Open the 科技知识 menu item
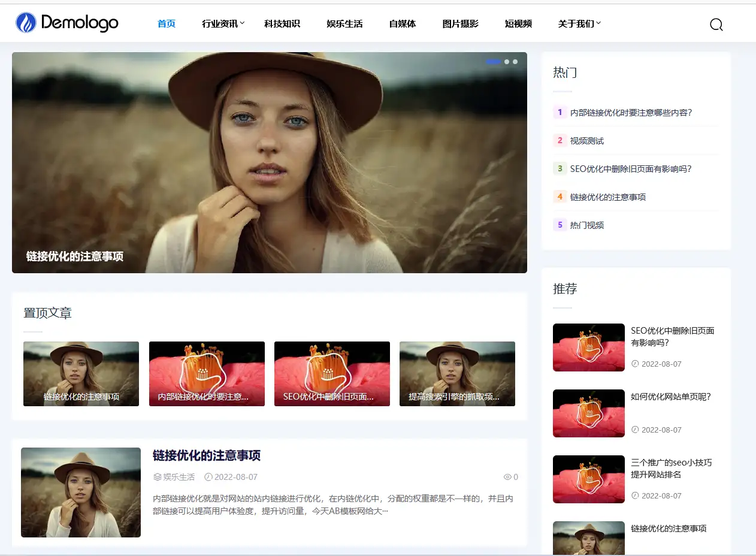The image size is (756, 556). click(282, 24)
